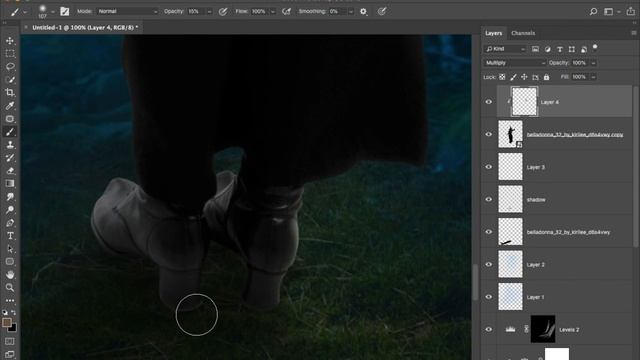Select the Lasso tool

coord(10,67)
